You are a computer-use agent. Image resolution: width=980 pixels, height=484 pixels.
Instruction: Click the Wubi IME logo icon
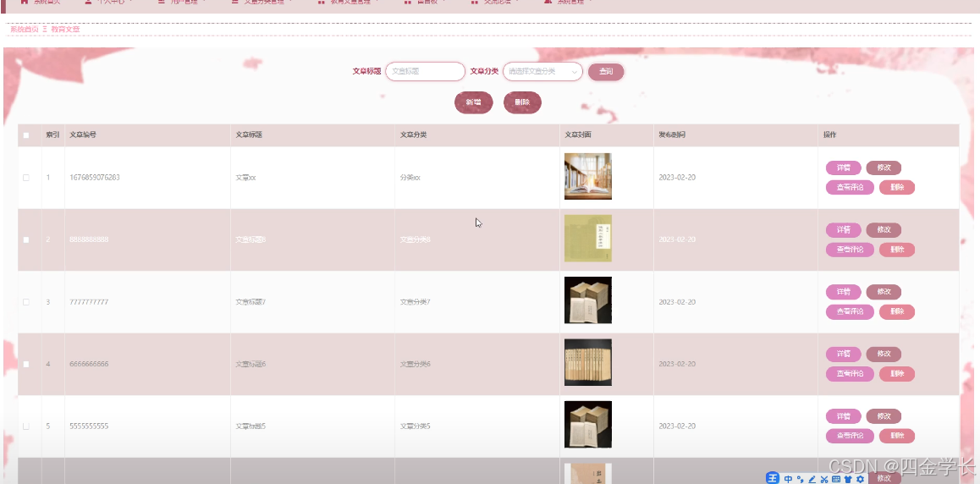(774, 478)
